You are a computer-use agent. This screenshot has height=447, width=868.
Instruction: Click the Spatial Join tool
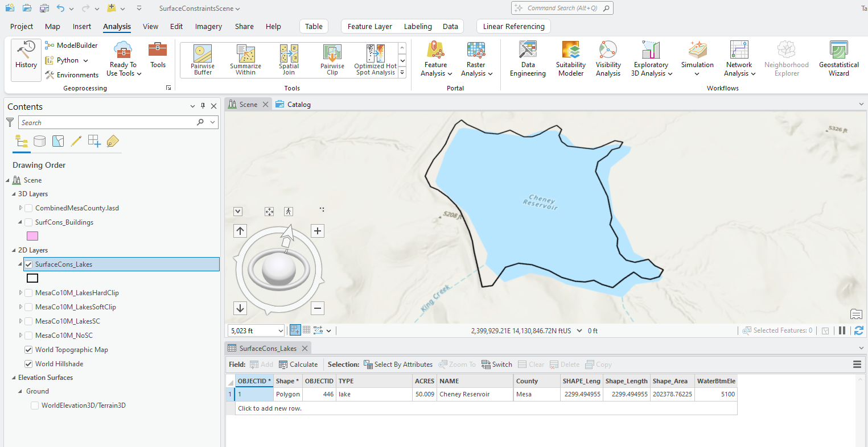point(289,59)
